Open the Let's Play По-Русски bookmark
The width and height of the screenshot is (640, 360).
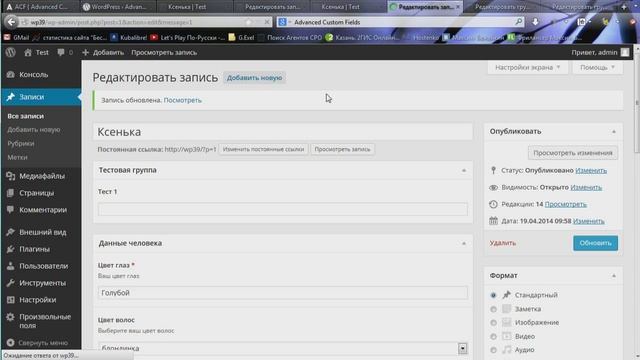[x=188, y=38]
